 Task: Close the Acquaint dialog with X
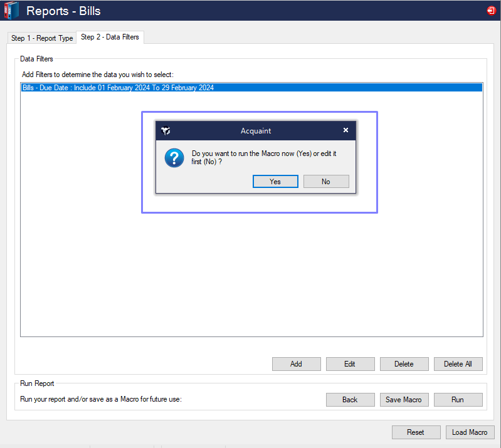tap(345, 130)
